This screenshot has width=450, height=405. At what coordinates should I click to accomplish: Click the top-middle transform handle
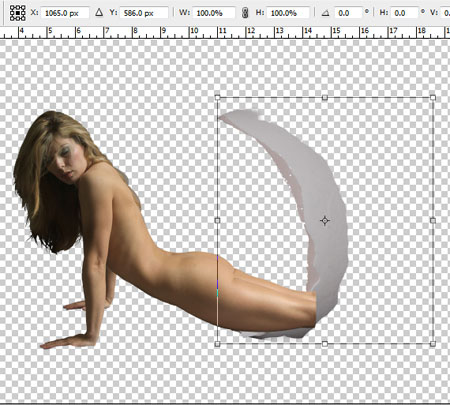point(325,97)
